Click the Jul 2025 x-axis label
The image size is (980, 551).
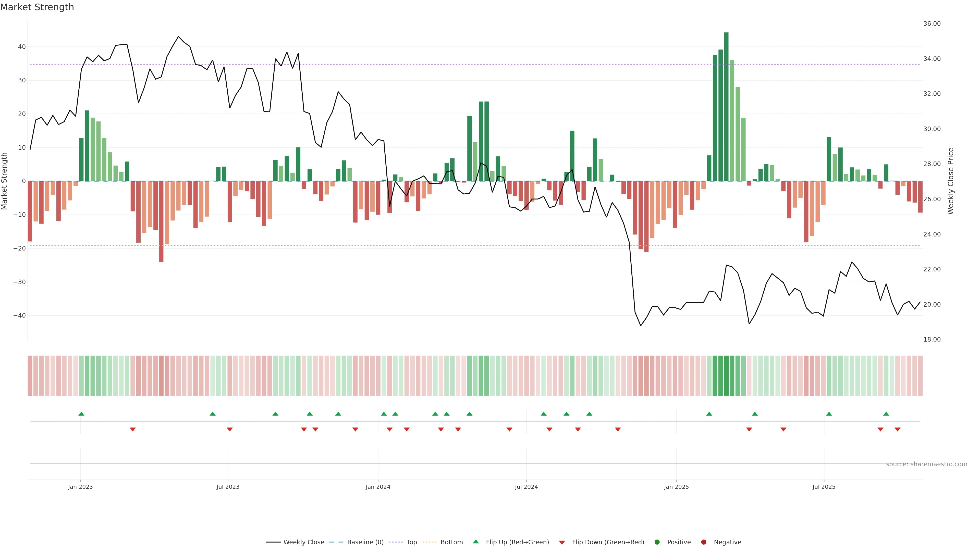[x=824, y=487]
